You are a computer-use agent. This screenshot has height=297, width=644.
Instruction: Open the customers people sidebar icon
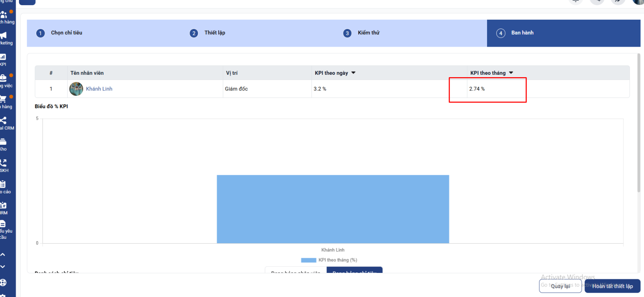pos(4,15)
